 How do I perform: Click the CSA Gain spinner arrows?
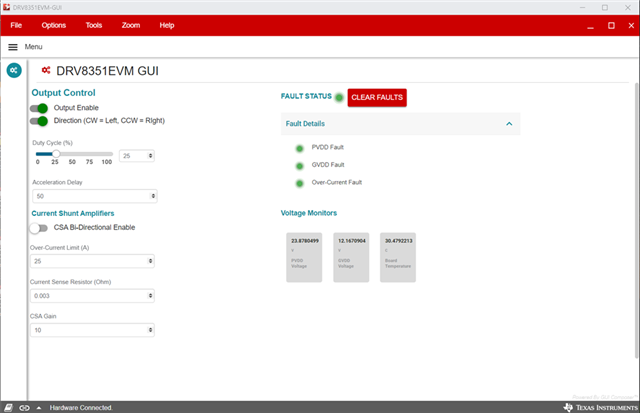(x=150, y=330)
